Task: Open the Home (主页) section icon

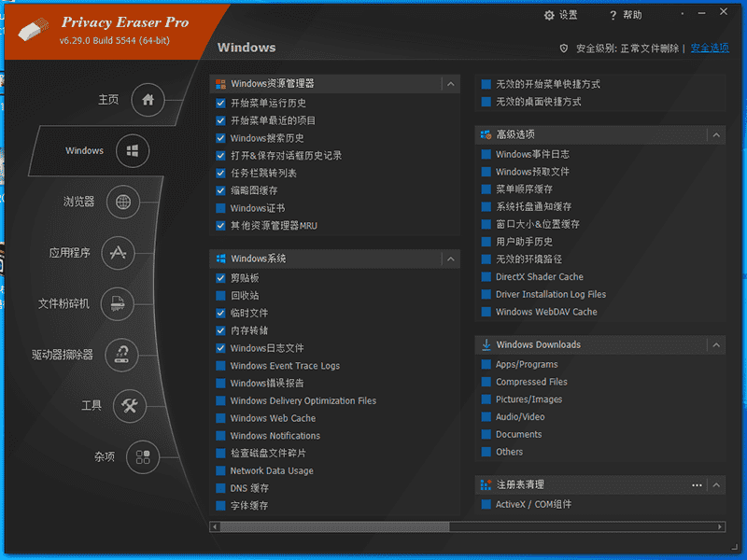Action: point(148,100)
